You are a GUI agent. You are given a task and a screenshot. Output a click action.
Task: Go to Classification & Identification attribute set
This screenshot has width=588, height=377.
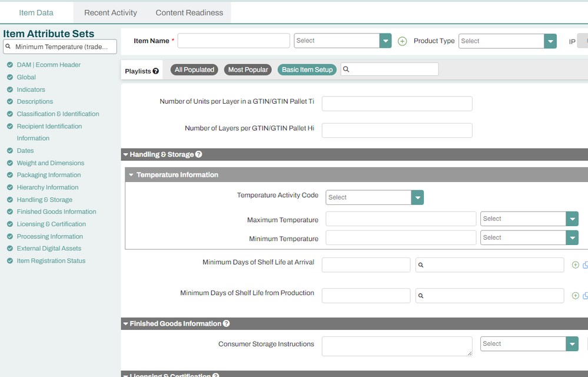point(58,114)
